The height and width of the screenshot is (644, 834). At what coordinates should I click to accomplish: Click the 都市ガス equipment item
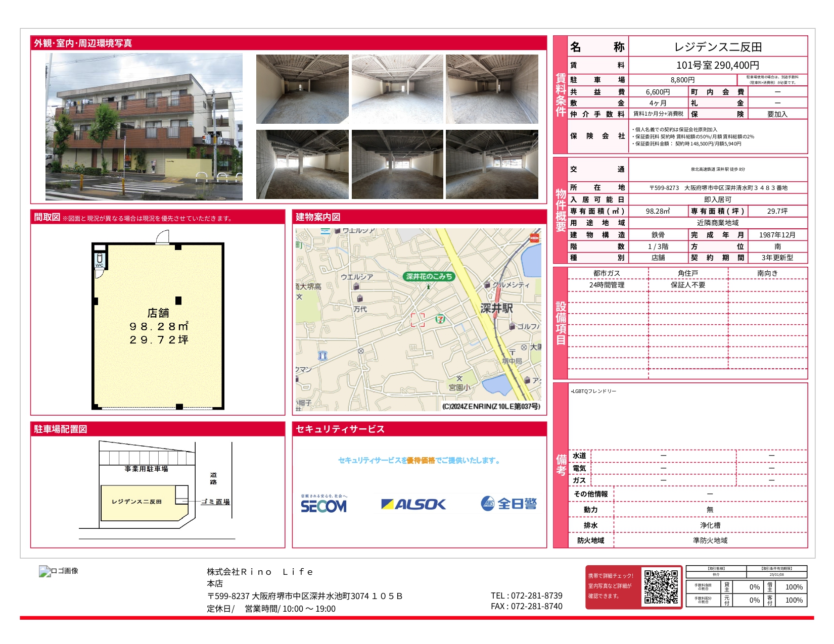607,273
